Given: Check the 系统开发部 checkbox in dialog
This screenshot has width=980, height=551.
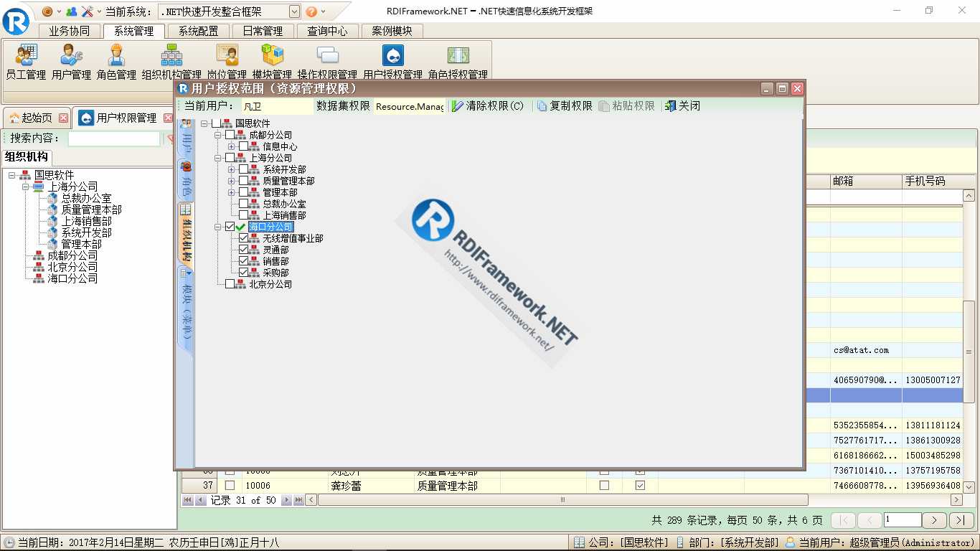Looking at the screenshot, I should pyautogui.click(x=243, y=169).
